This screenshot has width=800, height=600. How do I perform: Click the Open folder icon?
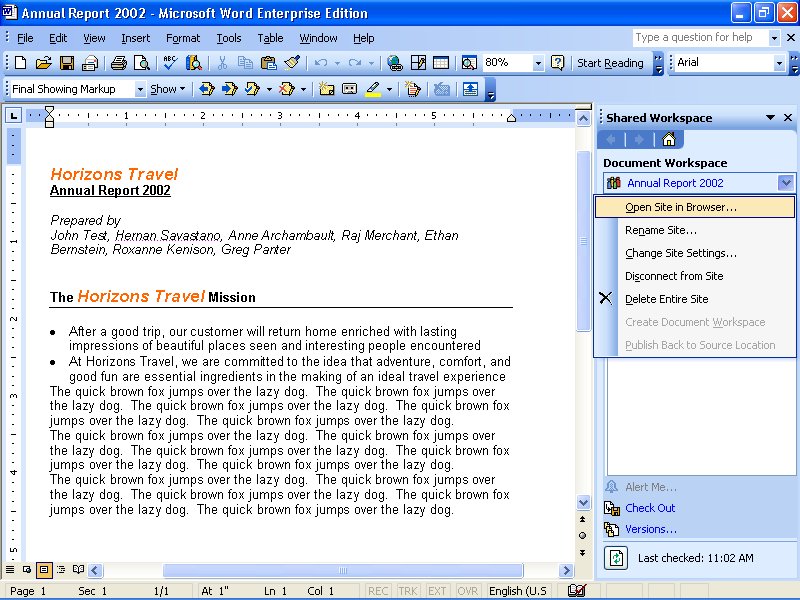[x=43, y=63]
